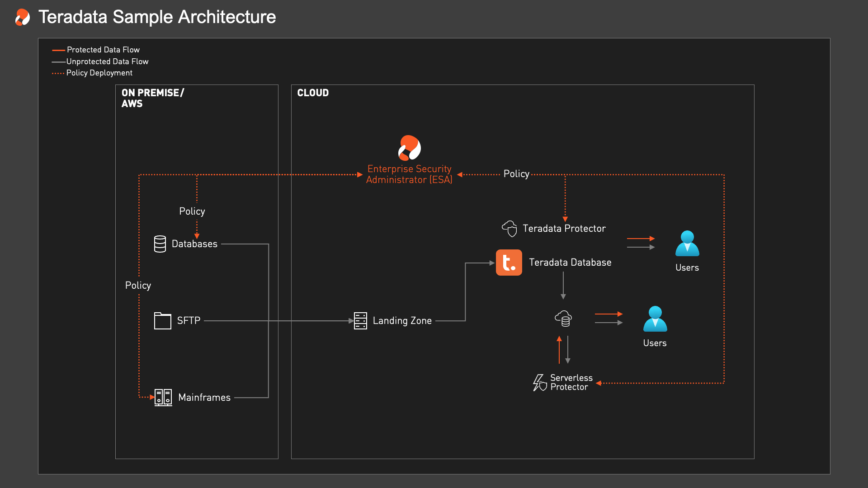The height and width of the screenshot is (488, 868).
Task: Click the Enterprise Security Administrator (ESA) label
Action: pos(409,174)
